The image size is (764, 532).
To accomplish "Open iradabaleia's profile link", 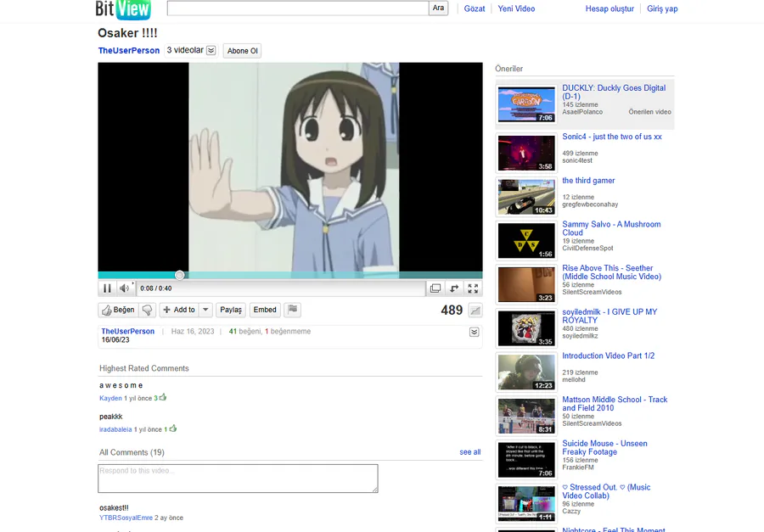I will click(115, 429).
